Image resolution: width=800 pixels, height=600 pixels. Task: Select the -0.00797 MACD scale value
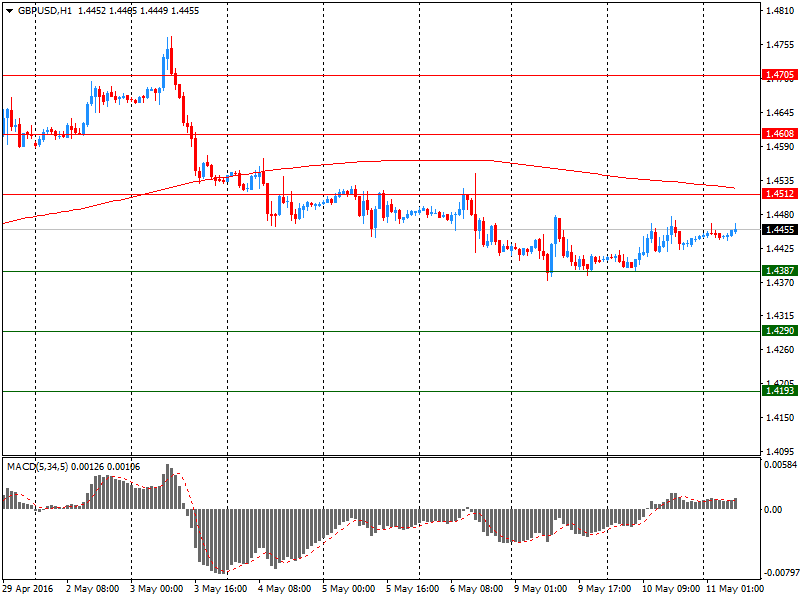click(780, 573)
